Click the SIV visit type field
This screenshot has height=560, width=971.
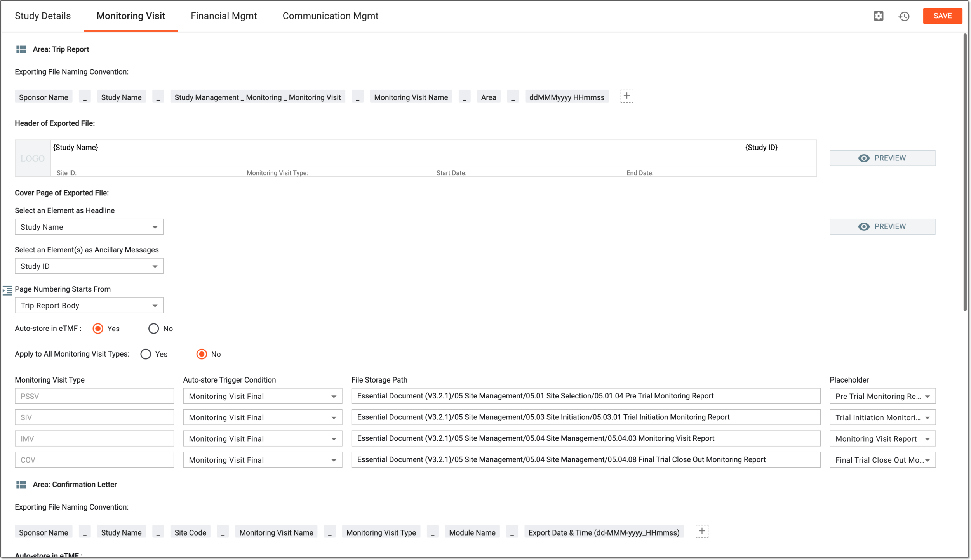[x=94, y=417]
